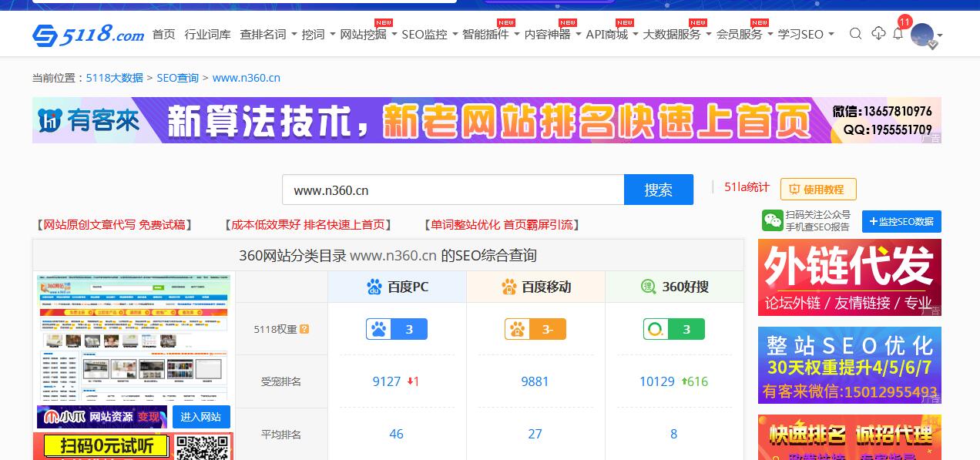Screen dimensions: 980x460
Task: Expand the 学习SEO dropdown menu
Action: [x=806, y=34]
